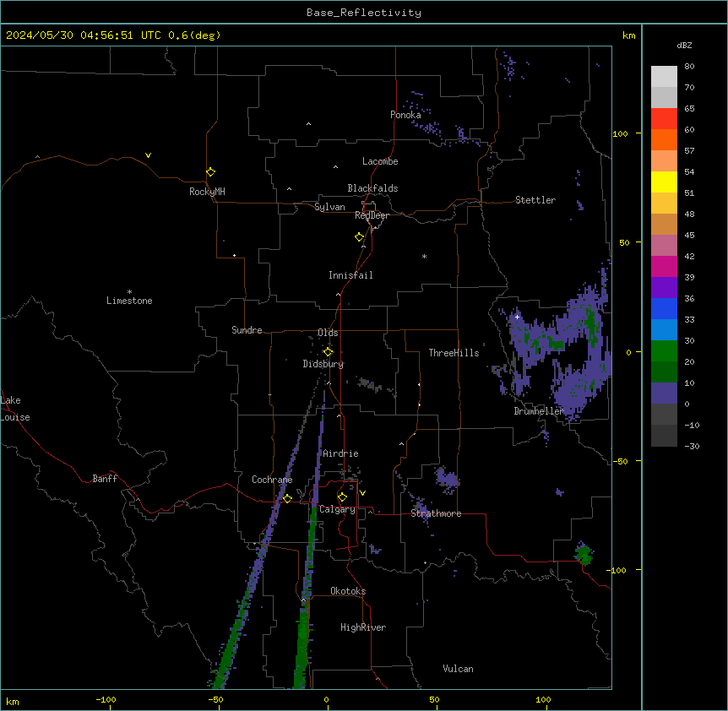Click the Stettler label
Viewport: 728px width, 711px height.
tap(535, 200)
